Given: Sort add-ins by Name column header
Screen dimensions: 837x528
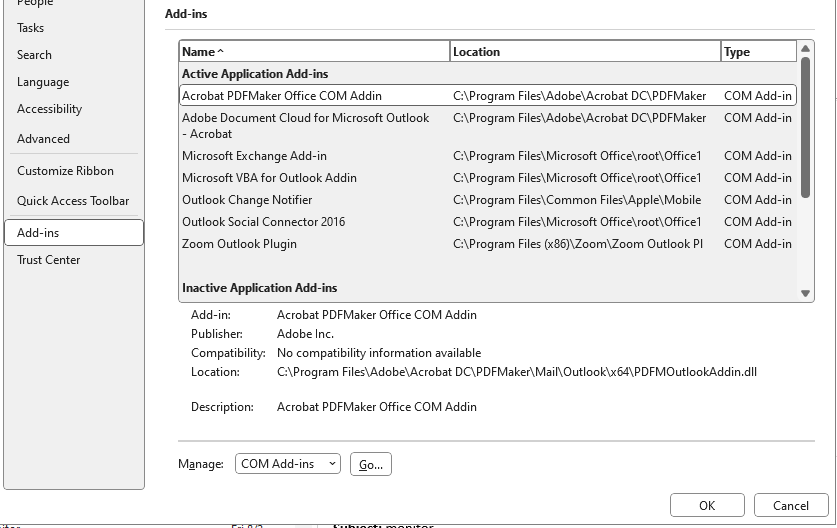Looking at the screenshot, I should pos(314,52).
